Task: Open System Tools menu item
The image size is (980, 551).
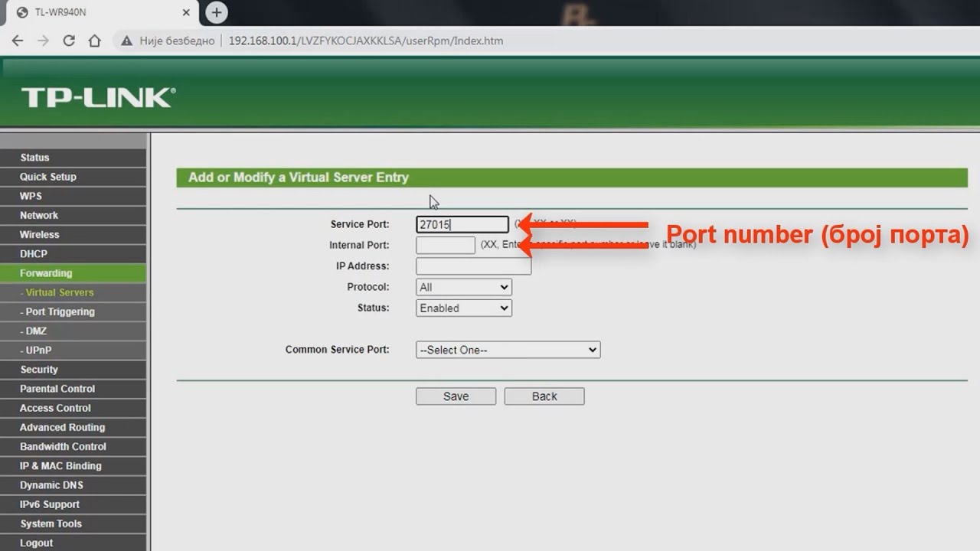Action: (73, 524)
